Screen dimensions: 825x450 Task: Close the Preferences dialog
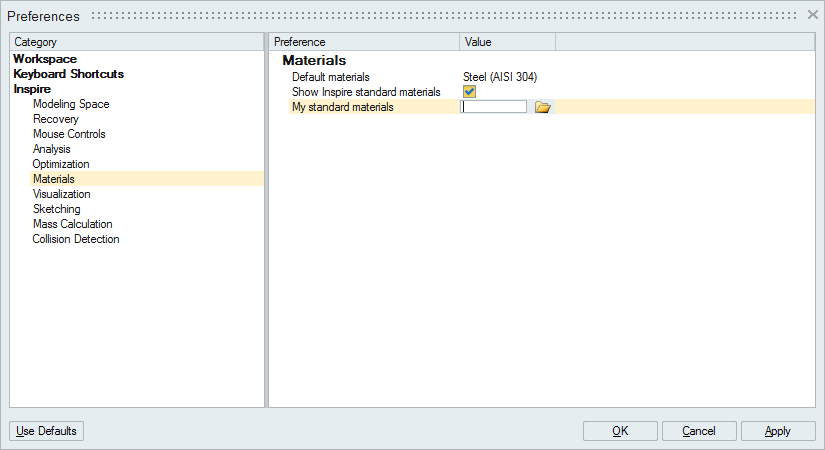[x=812, y=15]
